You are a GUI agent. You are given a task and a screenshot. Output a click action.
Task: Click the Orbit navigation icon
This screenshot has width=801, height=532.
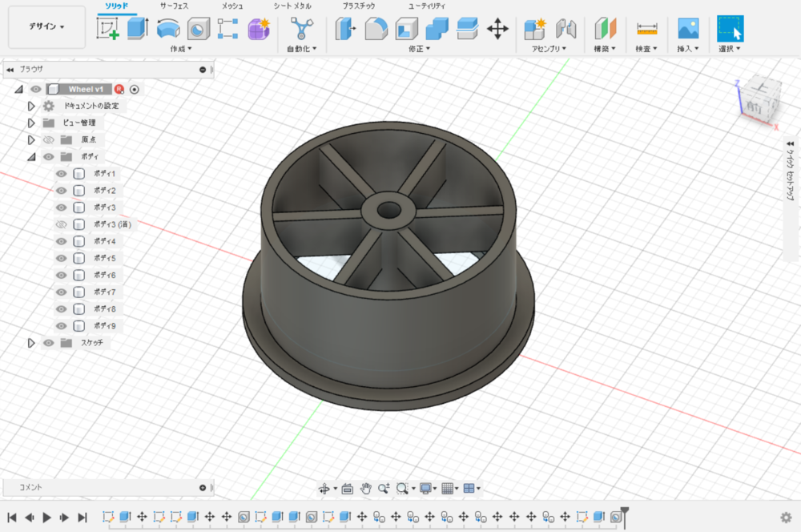tap(324, 489)
